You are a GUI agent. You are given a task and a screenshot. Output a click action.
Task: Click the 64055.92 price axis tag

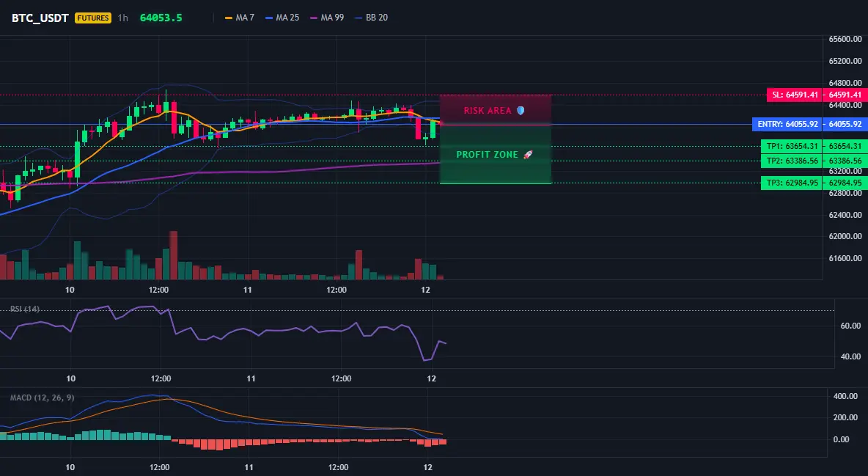click(x=845, y=124)
